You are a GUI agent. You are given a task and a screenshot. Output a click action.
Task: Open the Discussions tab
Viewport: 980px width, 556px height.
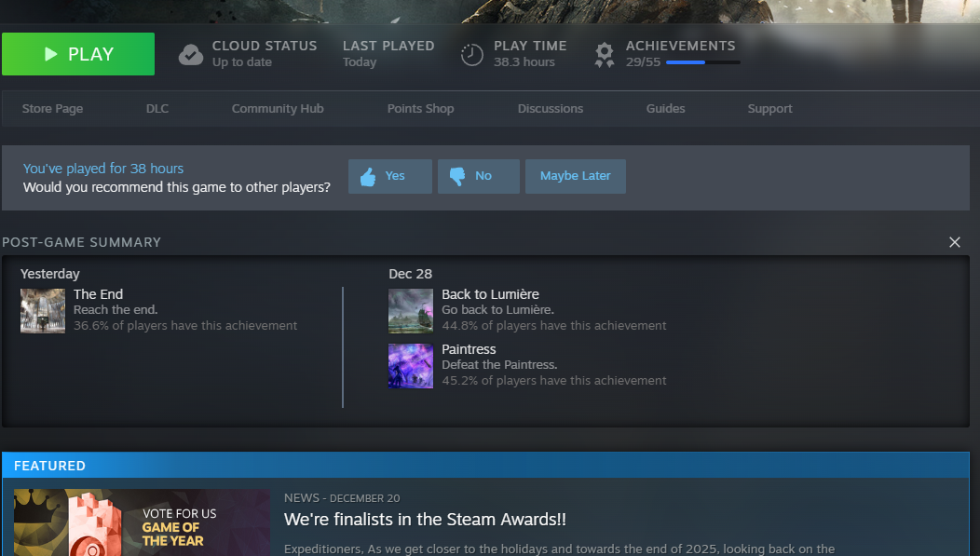[550, 109]
